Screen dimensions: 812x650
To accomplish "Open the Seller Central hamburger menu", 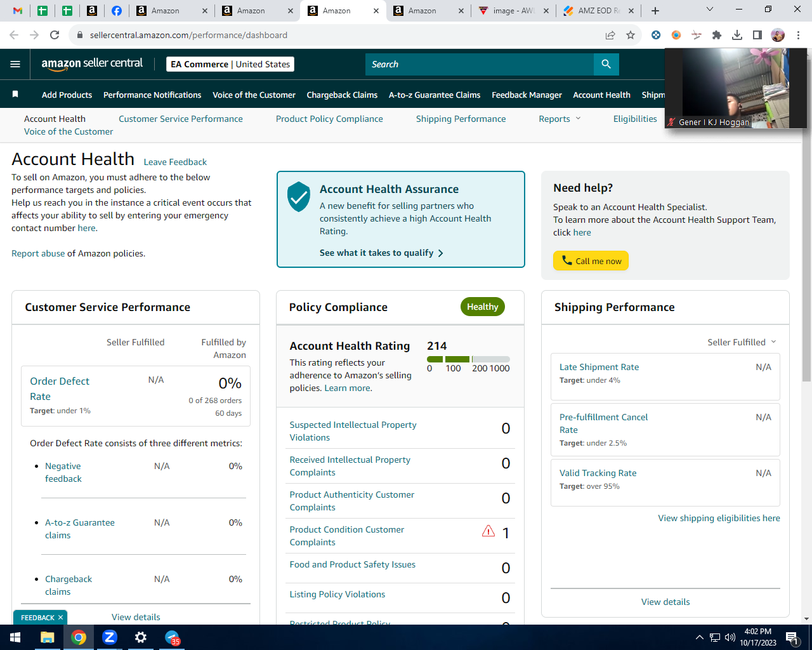I will click(x=15, y=64).
